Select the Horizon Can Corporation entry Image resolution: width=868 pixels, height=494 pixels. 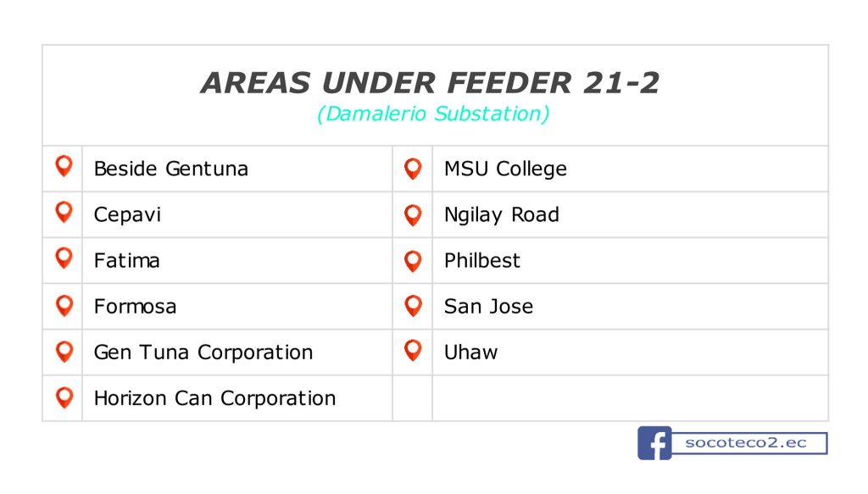coord(214,398)
